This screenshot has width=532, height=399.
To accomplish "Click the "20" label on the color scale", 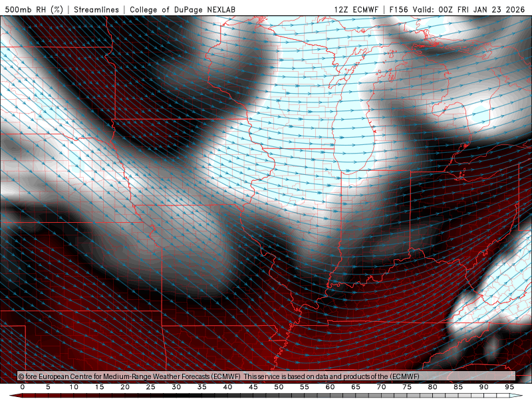I will click(125, 387).
